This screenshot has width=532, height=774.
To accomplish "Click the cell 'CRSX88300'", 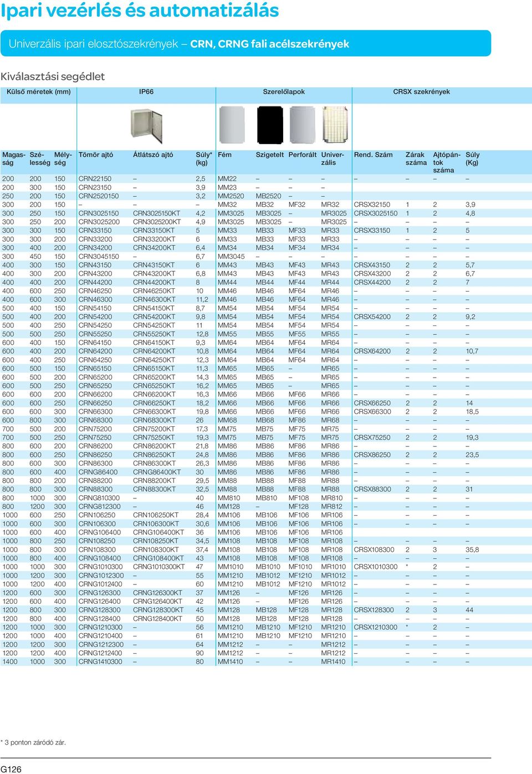I will (372, 489).
